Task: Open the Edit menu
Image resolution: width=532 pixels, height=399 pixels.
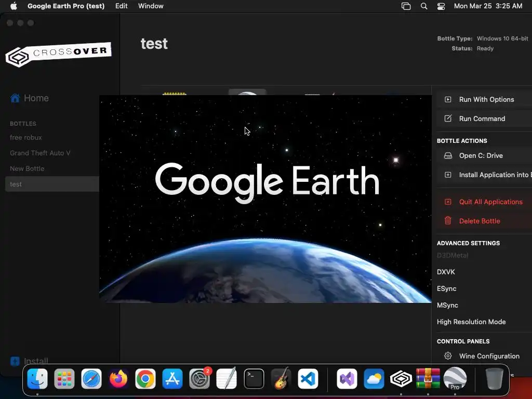Action: click(121, 6)
